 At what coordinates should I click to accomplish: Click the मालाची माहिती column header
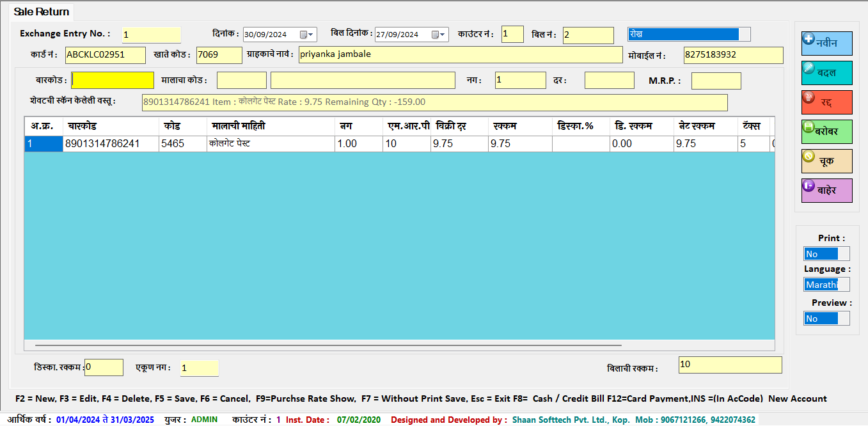pos(270,126)
